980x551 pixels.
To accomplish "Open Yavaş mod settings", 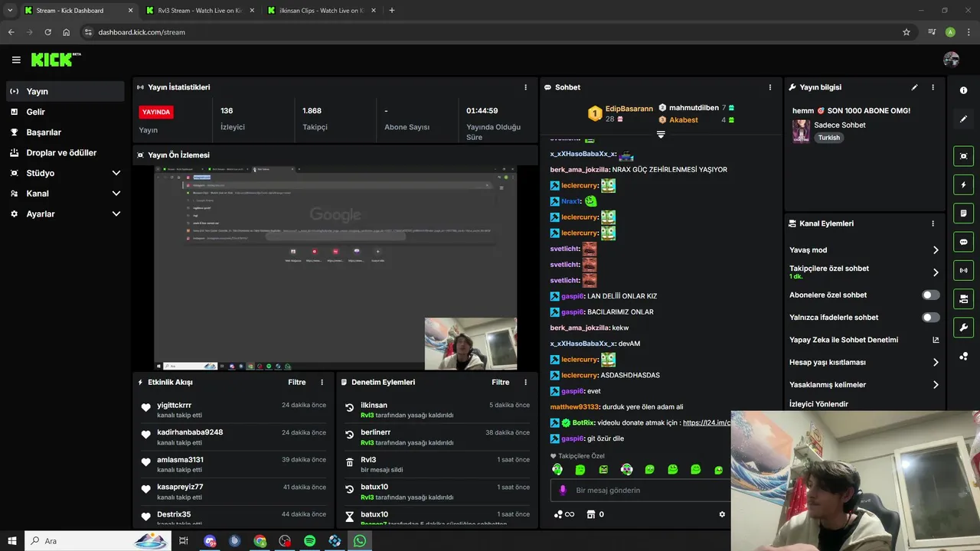I will (x=864, y=249).
